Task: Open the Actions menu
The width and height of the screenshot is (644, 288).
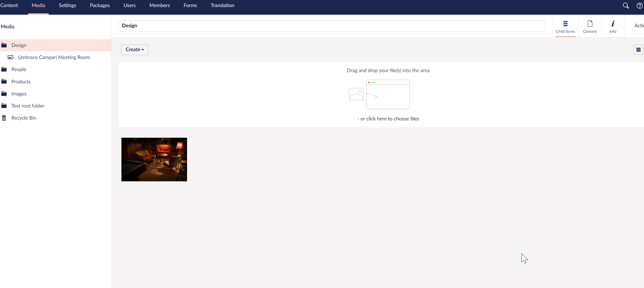Action: tap(639, 25)
